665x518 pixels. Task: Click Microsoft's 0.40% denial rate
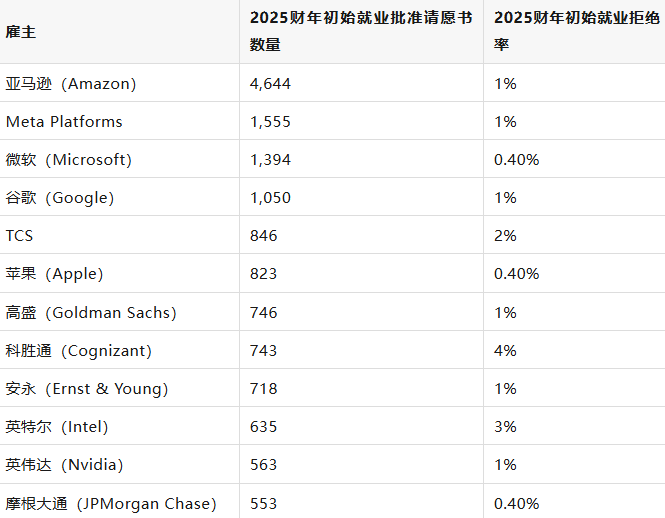516,160
